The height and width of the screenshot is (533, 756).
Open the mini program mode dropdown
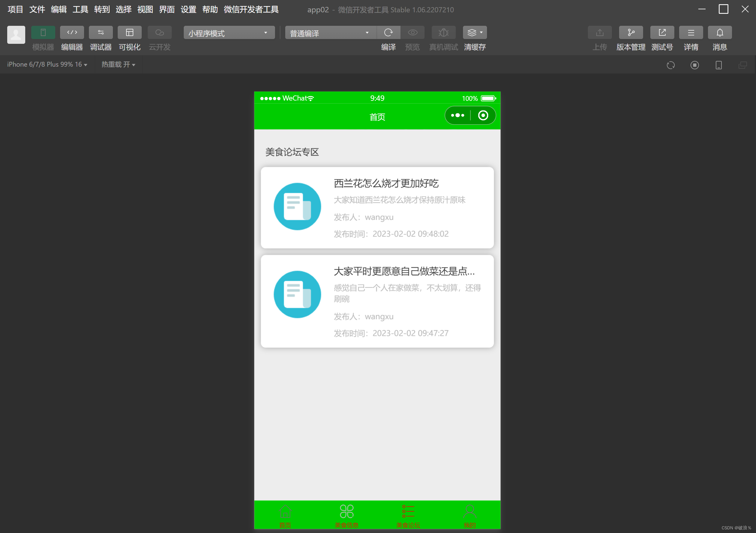pos(229,33)
